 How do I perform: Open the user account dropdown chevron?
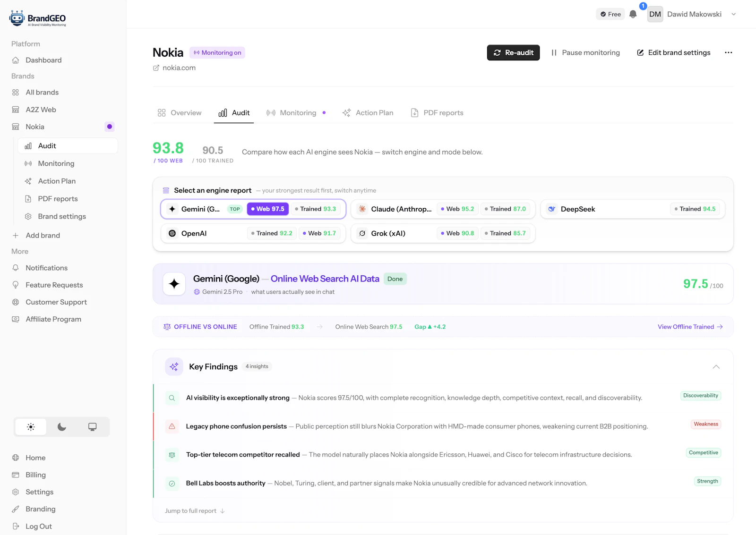pyautogui.click(x=734, y=14)
